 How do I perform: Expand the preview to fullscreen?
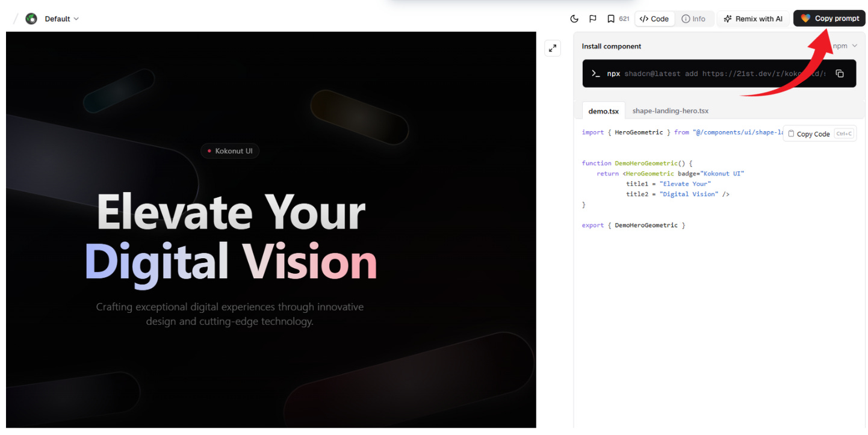[x=553, y=48]
